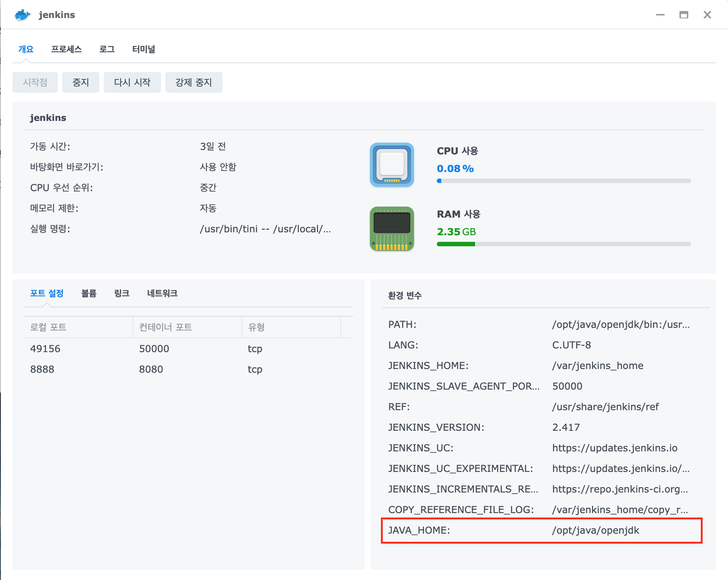
Task: Maximize the jenkins container window
Action: pyautogui.click(x=684, y=15)
